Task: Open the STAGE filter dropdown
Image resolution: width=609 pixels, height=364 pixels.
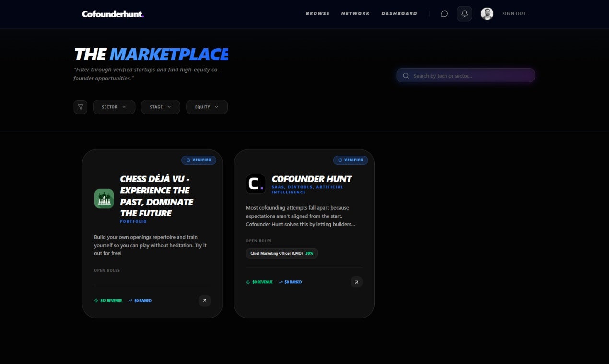Action: click(160, 107)
